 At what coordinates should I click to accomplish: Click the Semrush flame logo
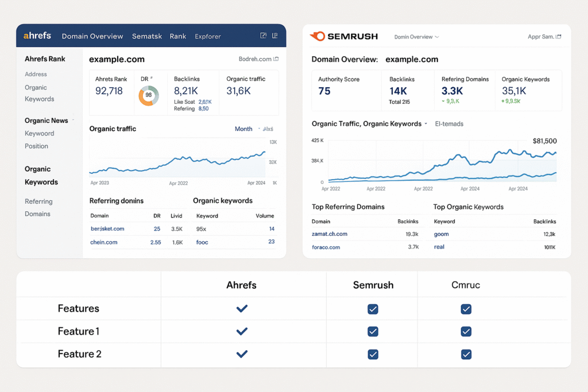tap(318, 36)
